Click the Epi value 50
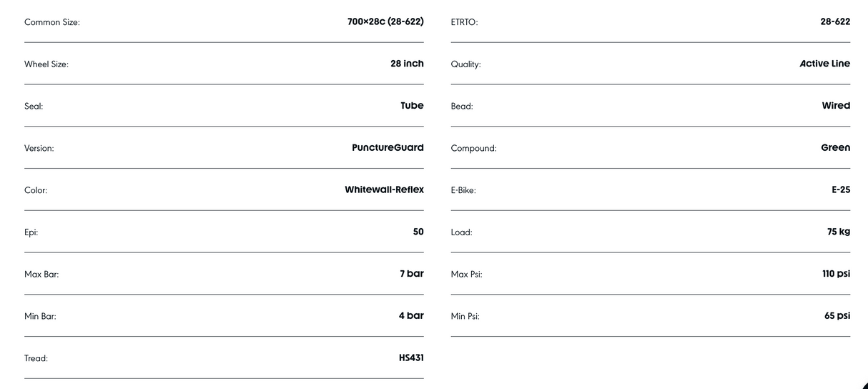 click(x=418, y=232)
